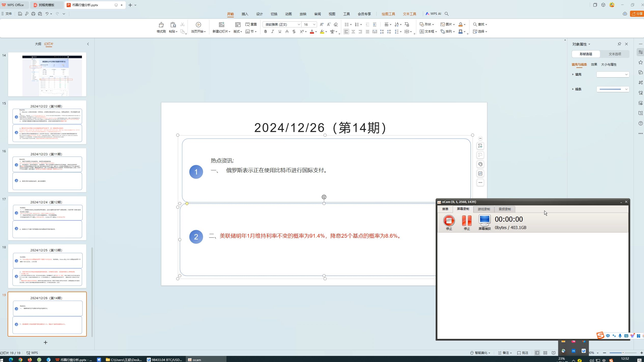Image resolution: width=644 pixels, height=362 pixels.
Task: Click oCam screen capture monitor icon
Action: (484, 220)
